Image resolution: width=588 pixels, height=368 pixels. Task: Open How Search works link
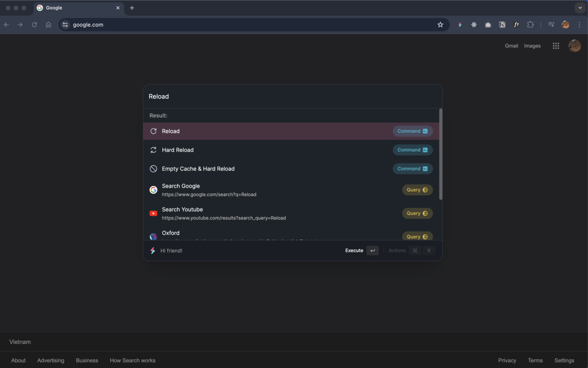pyautogui.click(x=132, y=361)
